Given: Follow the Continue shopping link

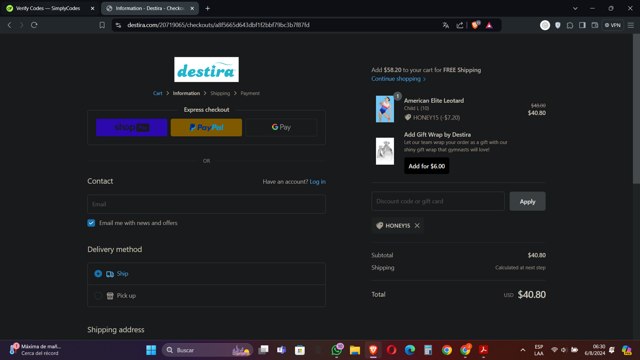Looking at the screenshot, I should 398,79.
